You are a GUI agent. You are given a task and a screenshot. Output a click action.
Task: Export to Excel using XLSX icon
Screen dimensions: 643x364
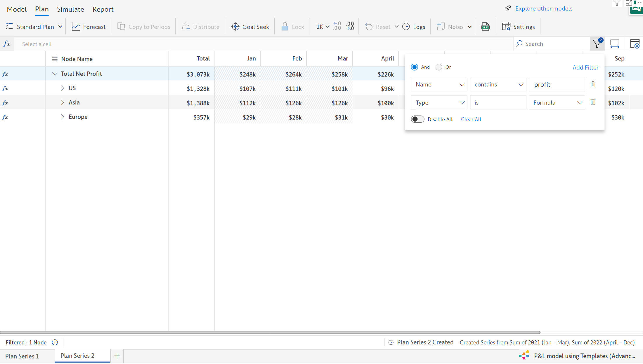click(485, 27)
